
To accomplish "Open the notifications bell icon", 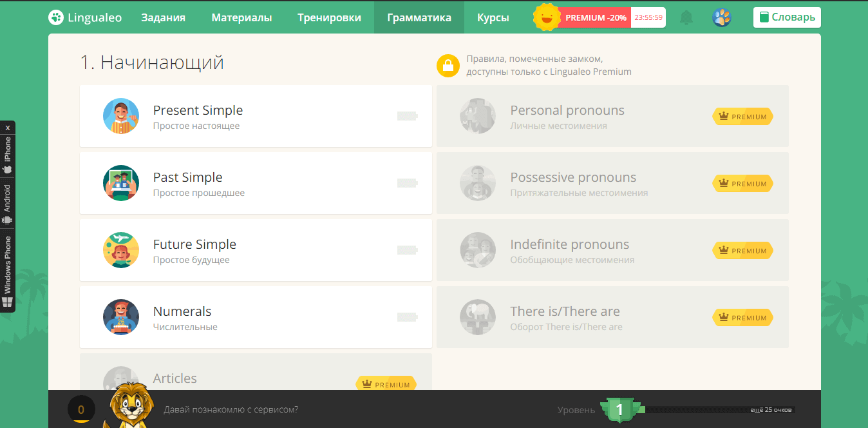I will point(686,17).
